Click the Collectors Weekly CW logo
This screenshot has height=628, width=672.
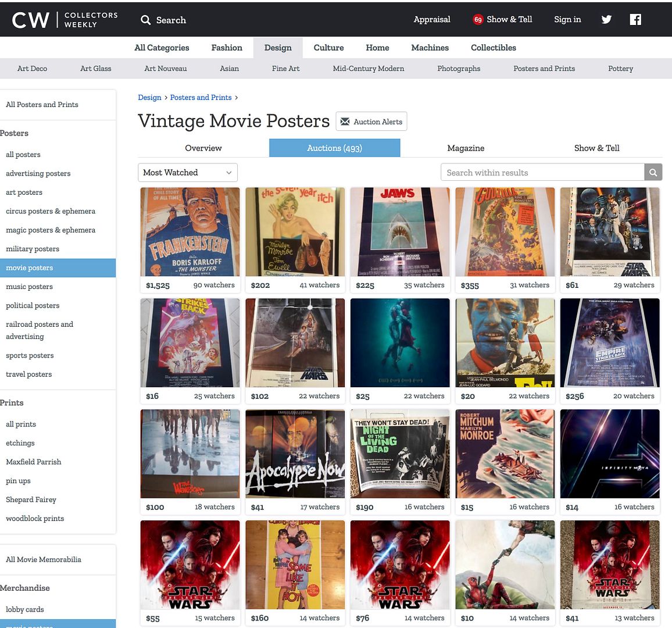[x=65, y=20]
